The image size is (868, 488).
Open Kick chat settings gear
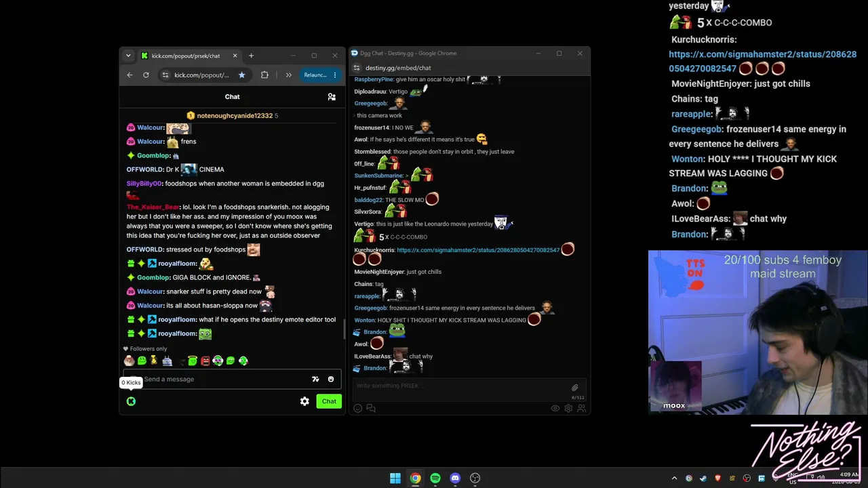pyautogui.click(x=304, y=401)
